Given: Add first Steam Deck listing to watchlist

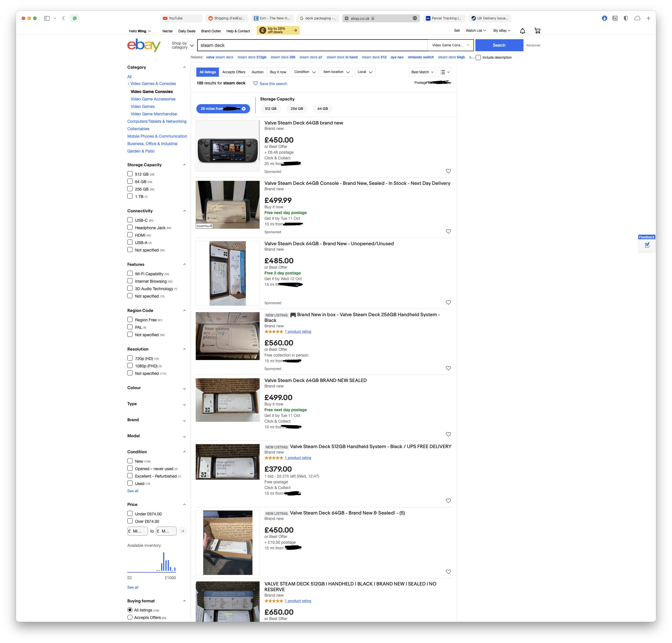Looking at the screenshot, I should pos(448,171).
